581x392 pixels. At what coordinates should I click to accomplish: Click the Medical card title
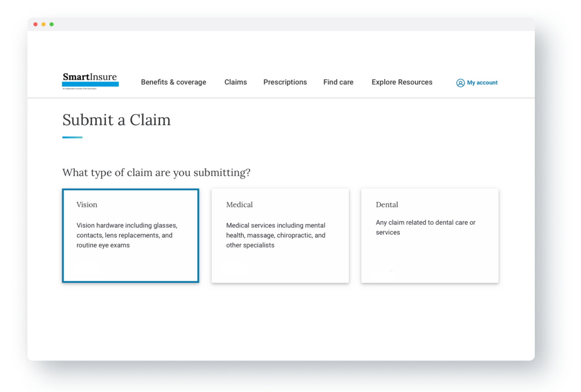pos(239,204)
